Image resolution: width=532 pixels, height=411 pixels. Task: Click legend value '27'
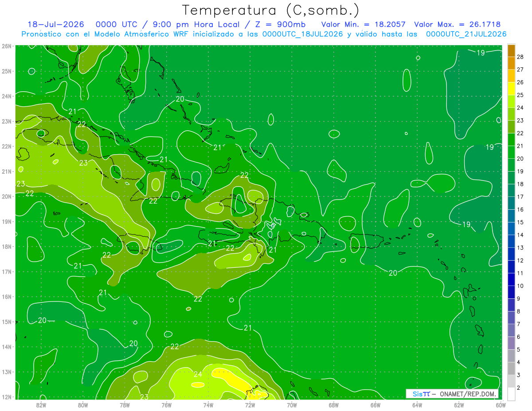[520, 70]
